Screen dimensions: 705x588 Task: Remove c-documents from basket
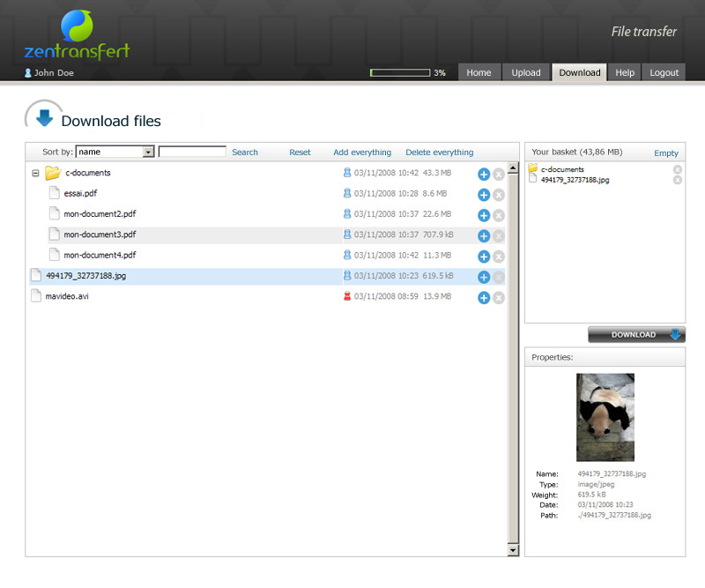pyautogui.click(x=678, y=169)
